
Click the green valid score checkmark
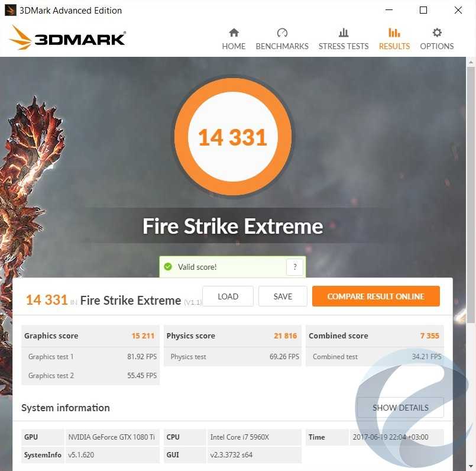coord(168,267)
